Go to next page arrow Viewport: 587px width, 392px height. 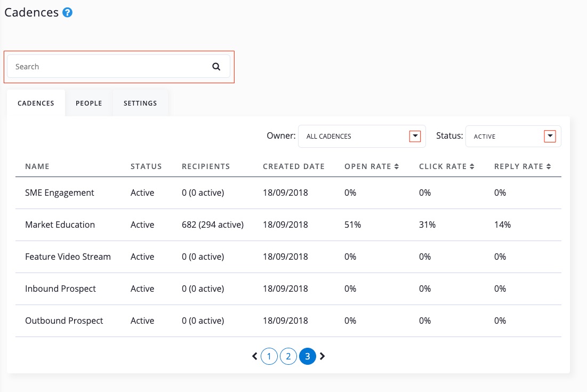click(323, 356)
